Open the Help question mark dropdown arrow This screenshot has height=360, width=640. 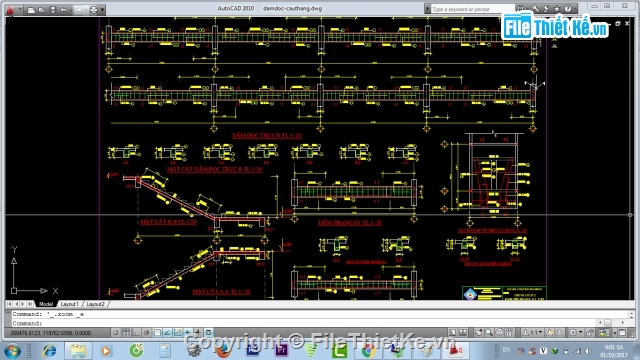click(574, 9)
